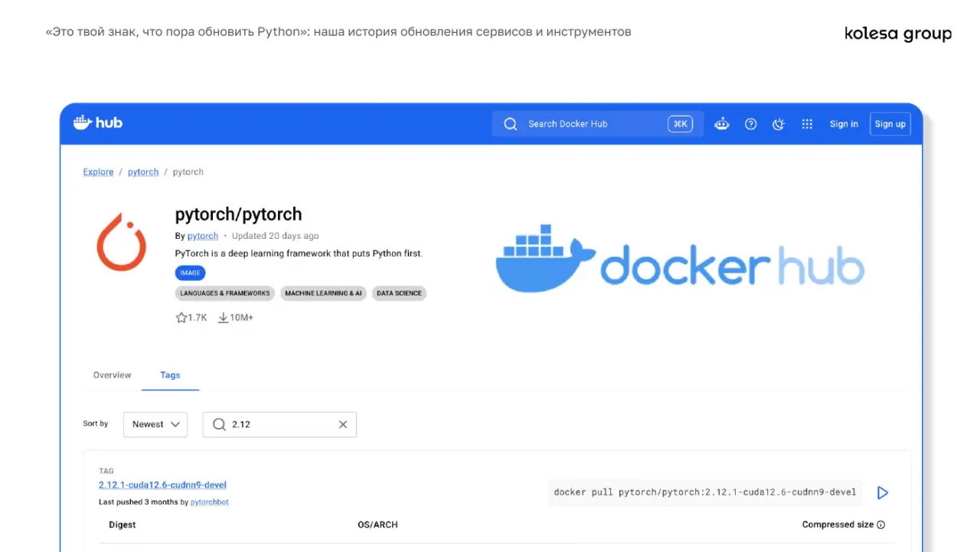Run the docker pull command play icon
Image resolution: width=980 pixels, height=552 pixels.
click(x=883, y=492)
